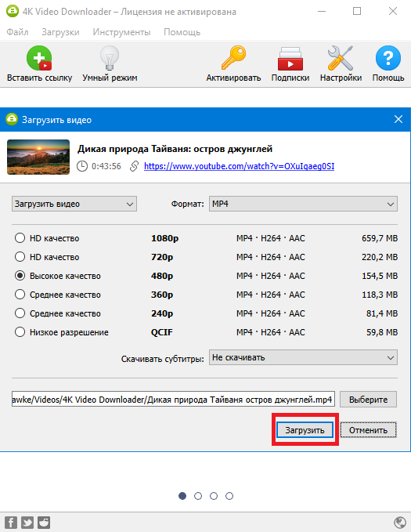
Task: Click the sunset video thumbnail
Action: click(38, 157)
